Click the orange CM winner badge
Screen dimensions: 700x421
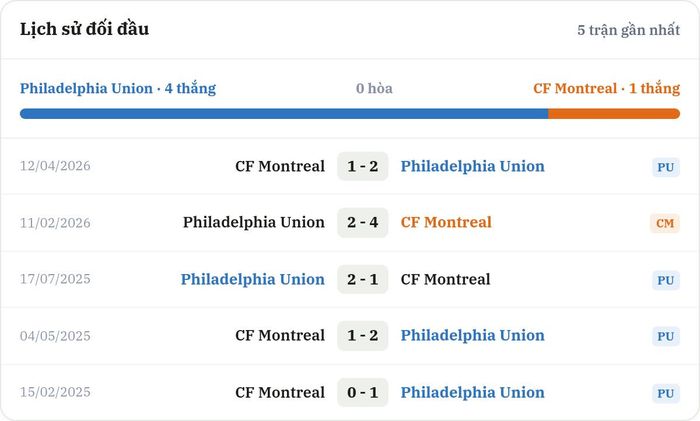pyautogui.click(x=665, y=223)
